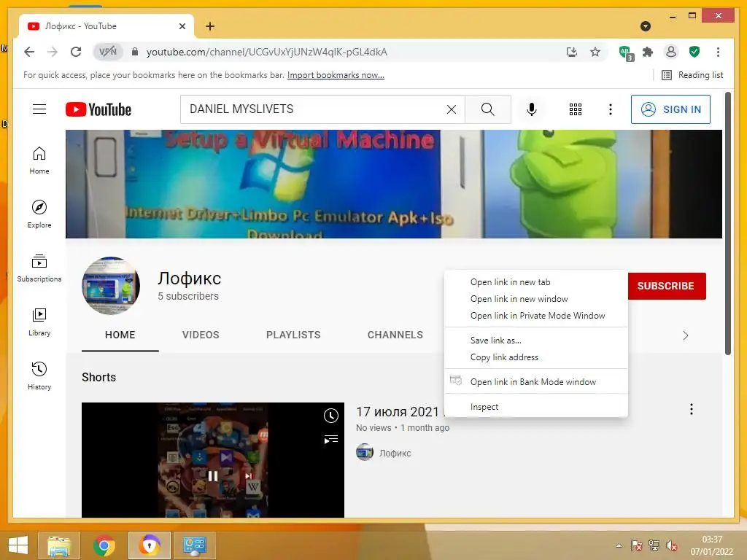
Task: Open the Windows Start button
Action: coord(18,545)
